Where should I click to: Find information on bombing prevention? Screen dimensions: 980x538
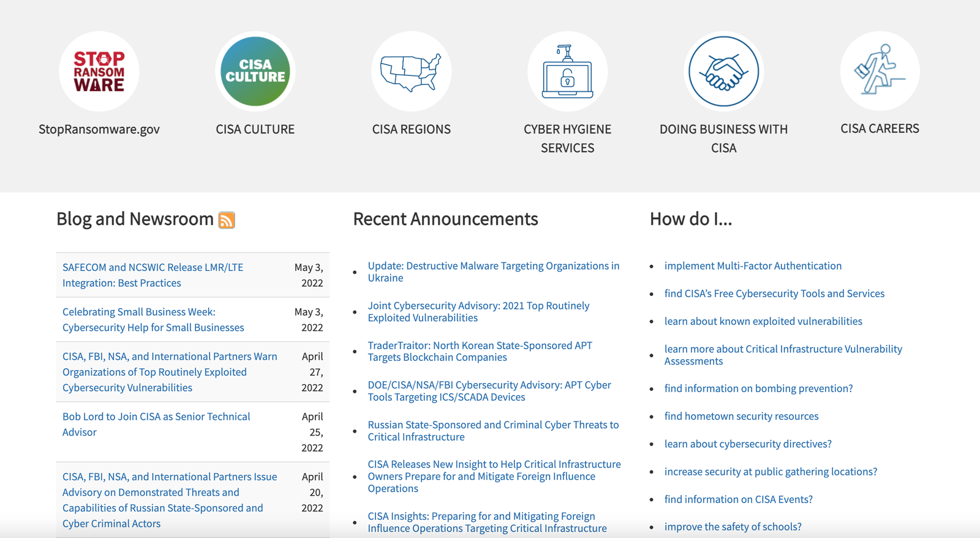pyautogui.click(x=758, y=388)
